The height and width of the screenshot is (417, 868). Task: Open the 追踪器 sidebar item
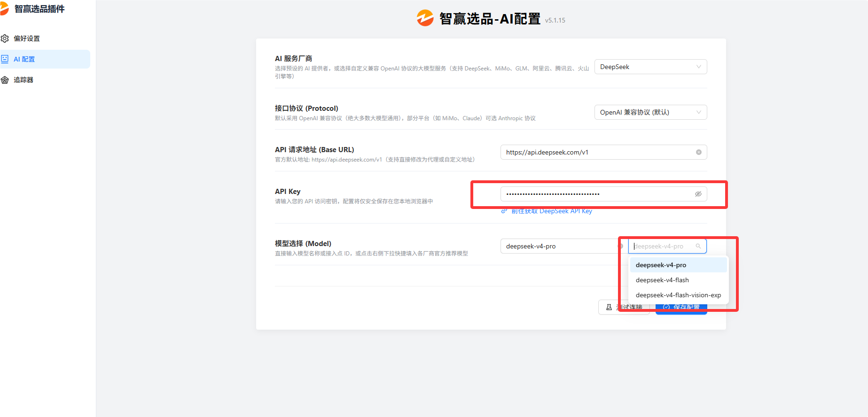[45, 80]
